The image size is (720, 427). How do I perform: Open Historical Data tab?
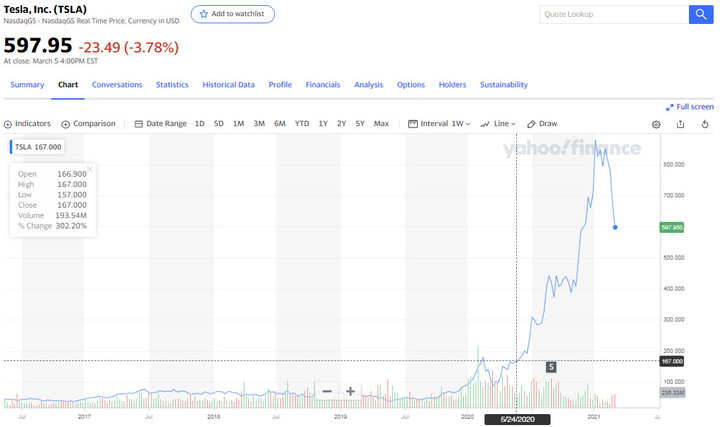pos(229,85)
